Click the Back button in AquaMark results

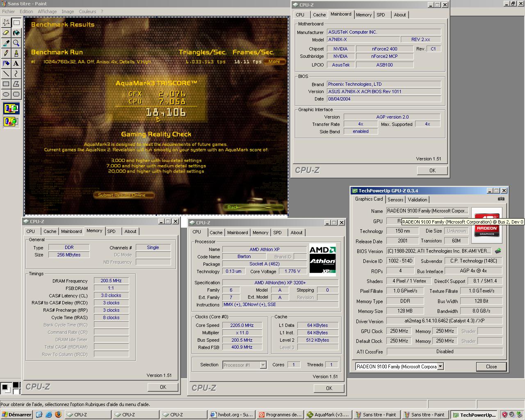254,207
